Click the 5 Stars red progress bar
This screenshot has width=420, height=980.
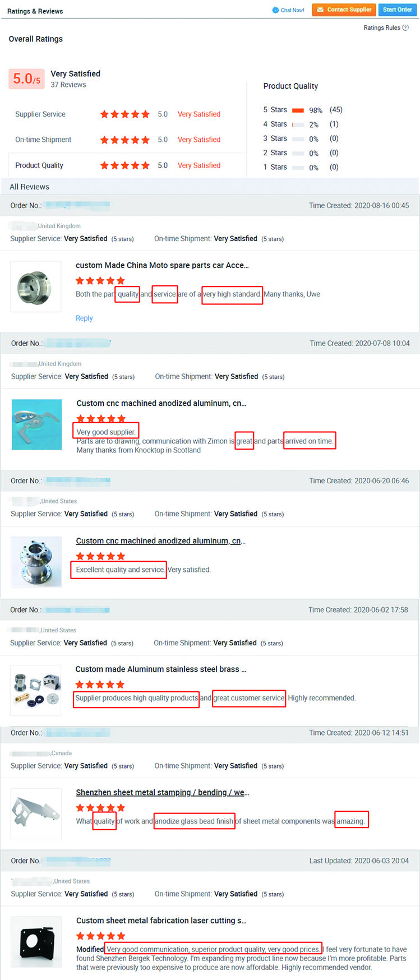coord(298,110)
